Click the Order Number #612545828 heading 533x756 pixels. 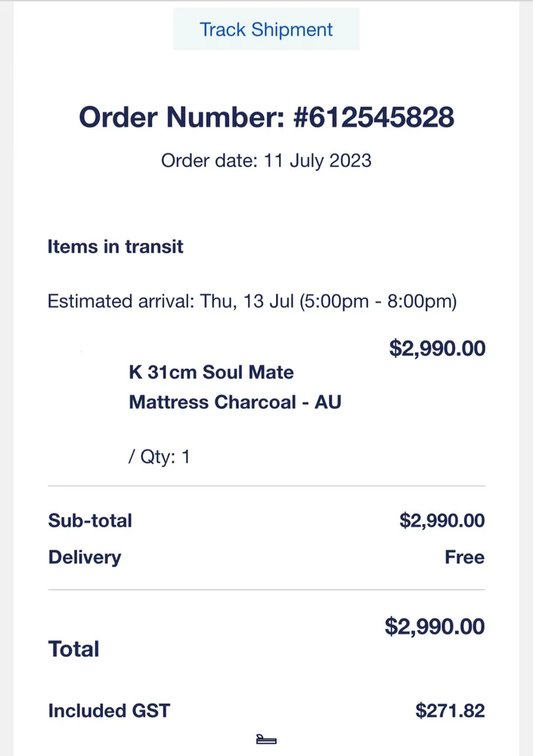266,117
